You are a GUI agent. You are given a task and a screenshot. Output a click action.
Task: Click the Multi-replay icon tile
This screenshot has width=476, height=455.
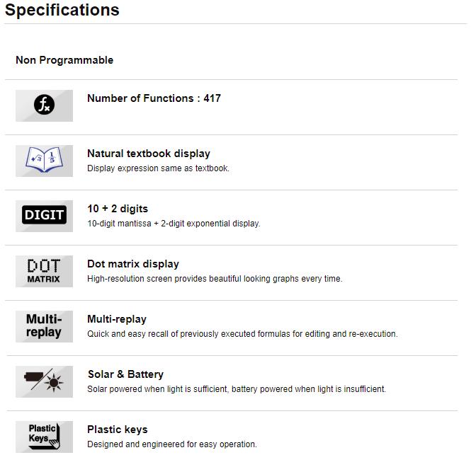tap(45, 326)
